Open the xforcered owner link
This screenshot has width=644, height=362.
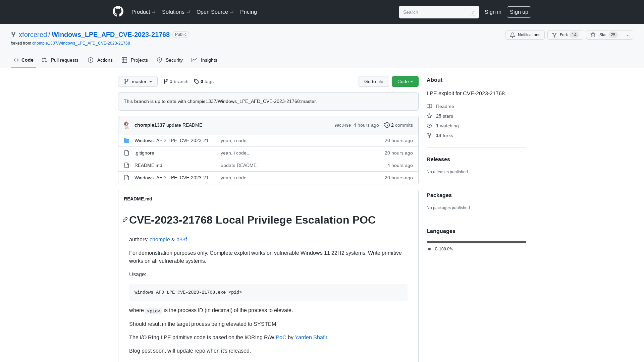click(33, 35)
